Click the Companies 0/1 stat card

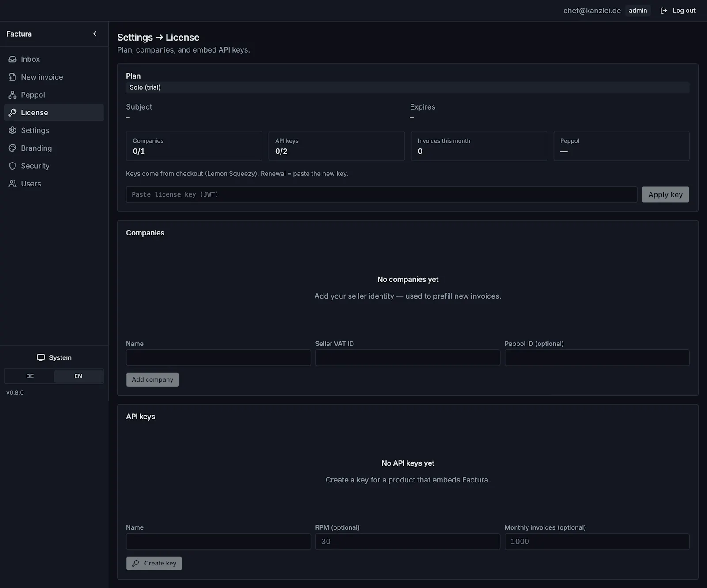point(194,146)
